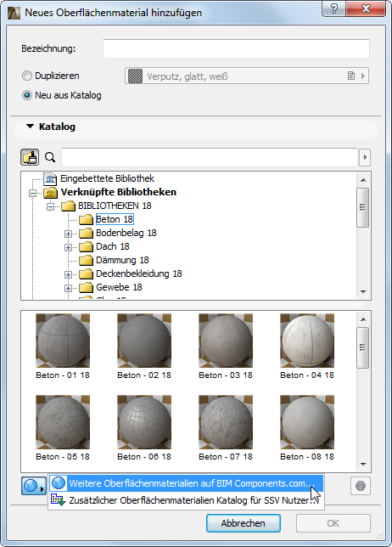
Task: Choose Weitere Oberflächenmaterialien auf BIM Components.com
Action: pos(187,483)
